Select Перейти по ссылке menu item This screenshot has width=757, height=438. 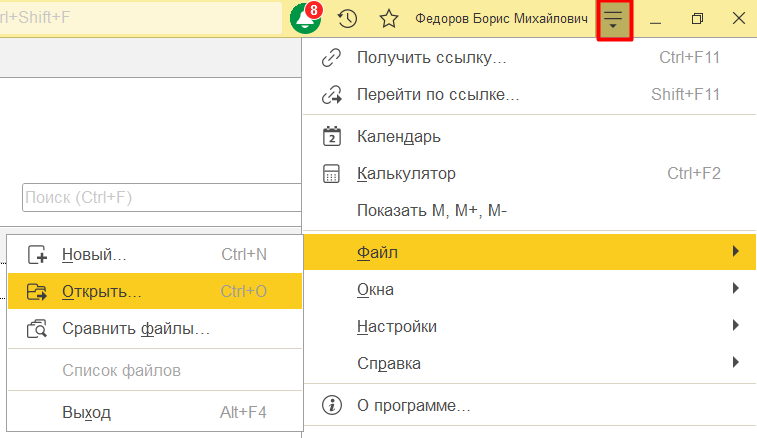(530, 95)
